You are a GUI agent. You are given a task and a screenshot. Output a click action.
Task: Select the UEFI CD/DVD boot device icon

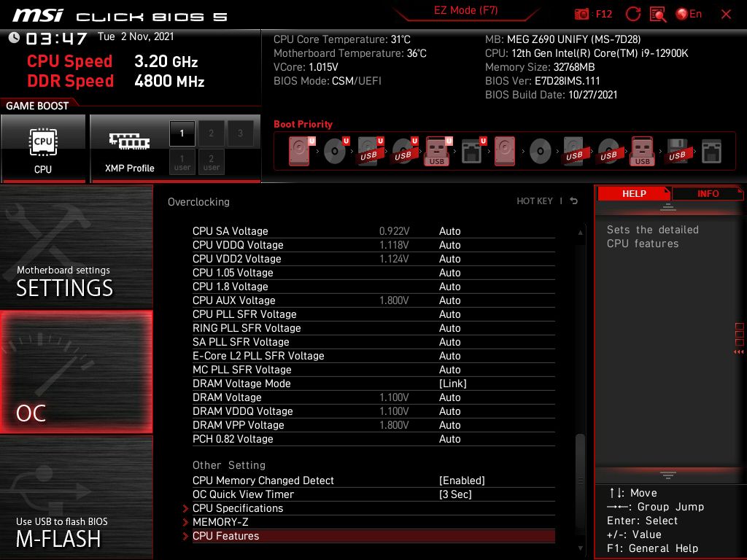(336, 151)
